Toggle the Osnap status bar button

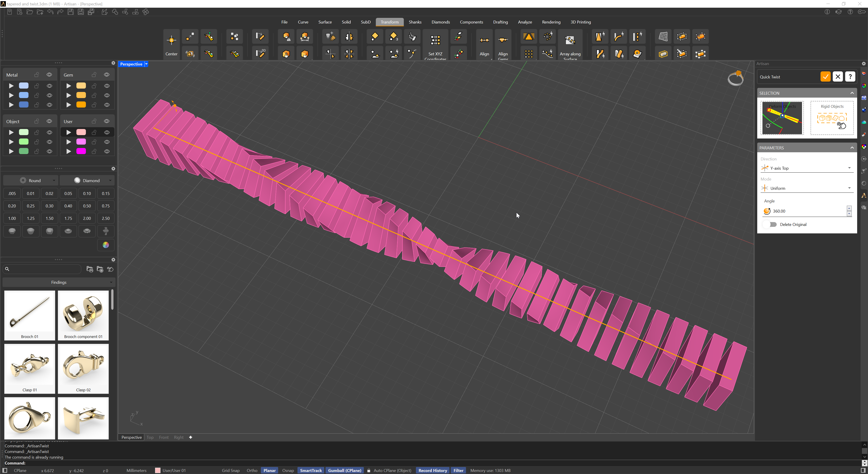[288, 471]
